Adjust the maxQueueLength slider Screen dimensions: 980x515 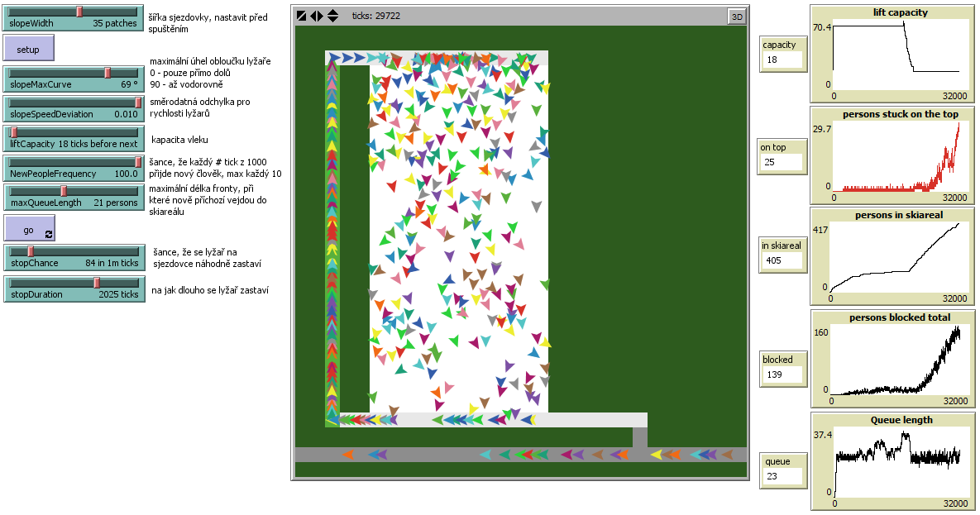pos(64,190)
